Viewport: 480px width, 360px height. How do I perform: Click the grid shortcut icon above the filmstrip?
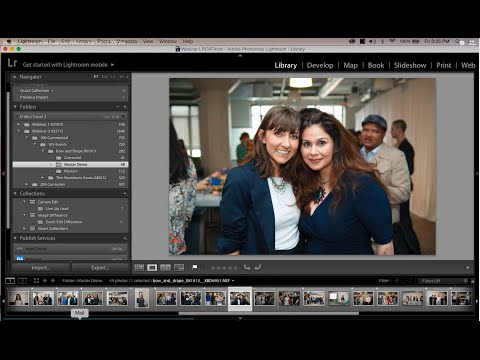pyautogui.click(x=36, y=281)
